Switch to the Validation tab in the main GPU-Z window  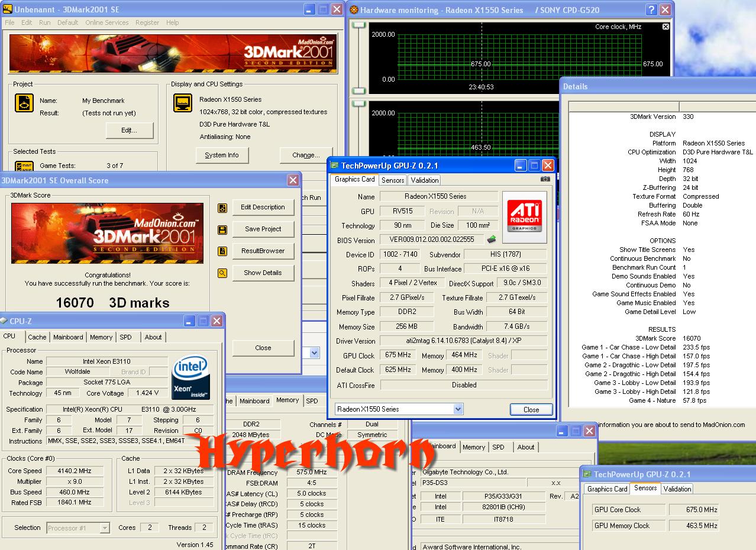(x=425, y=180)
